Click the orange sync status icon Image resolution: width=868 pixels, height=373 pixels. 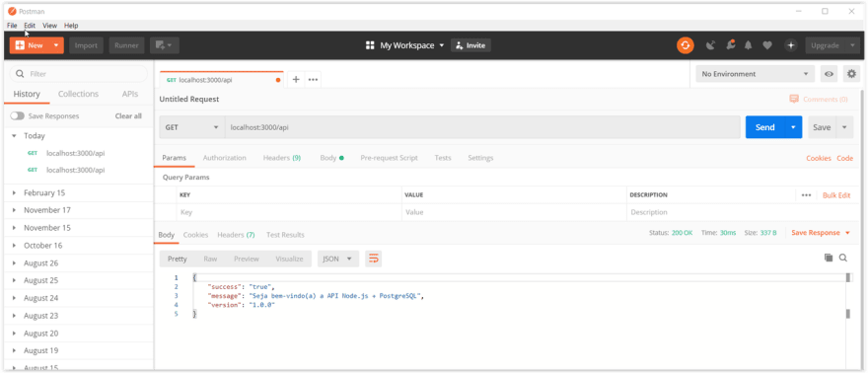685,45
